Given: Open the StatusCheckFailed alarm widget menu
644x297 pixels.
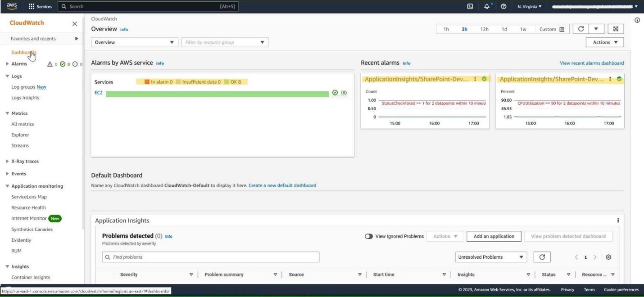Looking at the screenshot, I should point(475,79).
